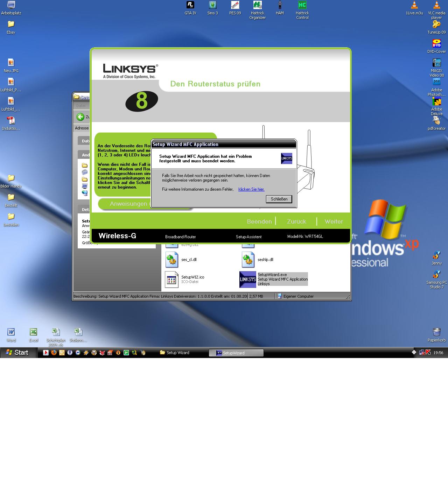This screenshot has height=494, width=448.
Task: Switch to SetupWizard taskbar button
Action: click(x=236, y=353)
